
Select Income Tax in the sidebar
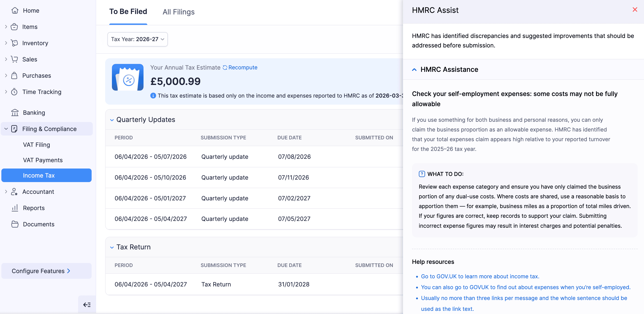[x=46, y=175]
